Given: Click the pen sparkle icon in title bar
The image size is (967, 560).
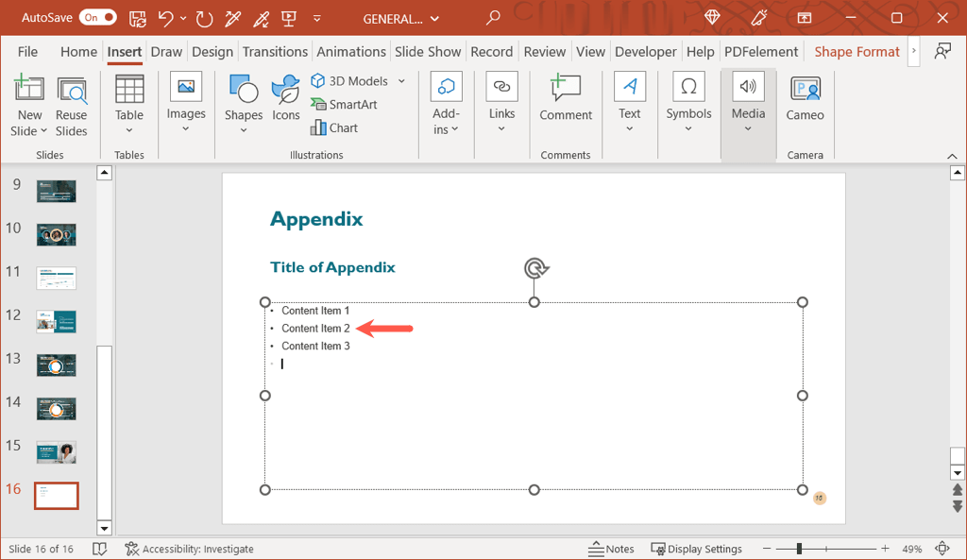Looking at the screenshot, I should [x=758, y=18].
